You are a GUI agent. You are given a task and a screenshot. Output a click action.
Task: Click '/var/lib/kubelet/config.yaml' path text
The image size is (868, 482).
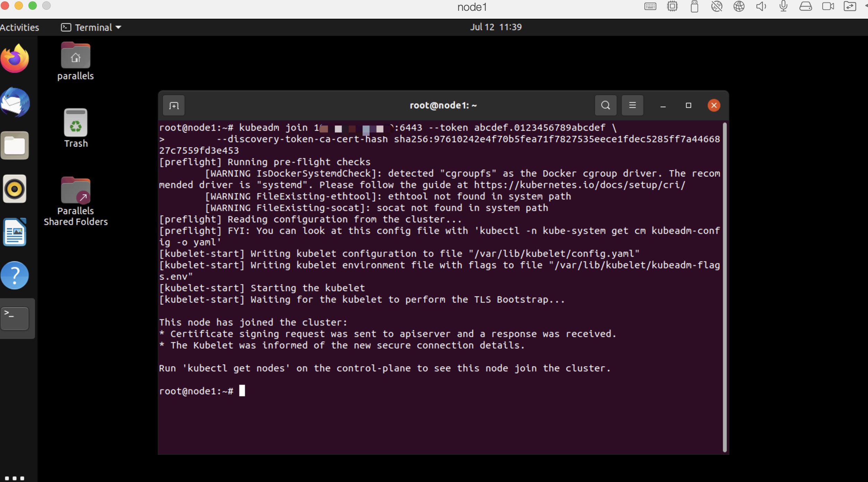pos(554,254)
